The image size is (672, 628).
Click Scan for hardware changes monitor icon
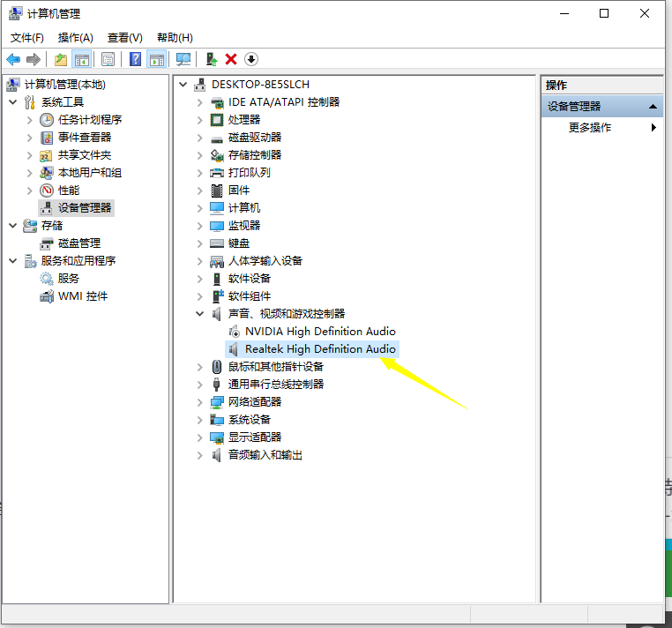click(183, 59)
